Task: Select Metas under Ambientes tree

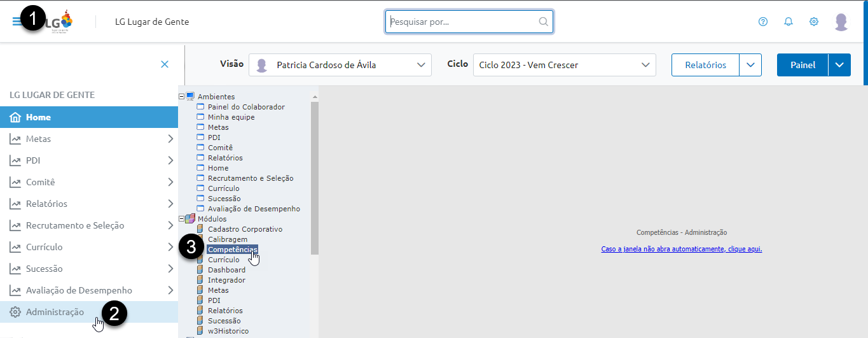Action: [x=218, y=127]
